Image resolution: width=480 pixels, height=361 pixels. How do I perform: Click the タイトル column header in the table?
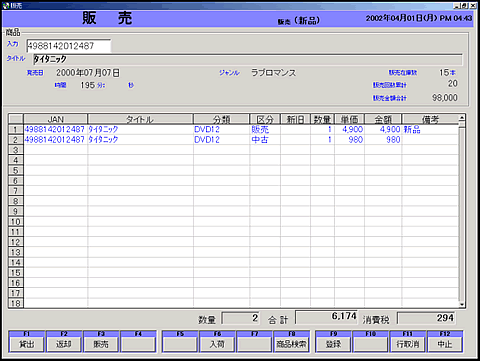(x=140, y=119)
